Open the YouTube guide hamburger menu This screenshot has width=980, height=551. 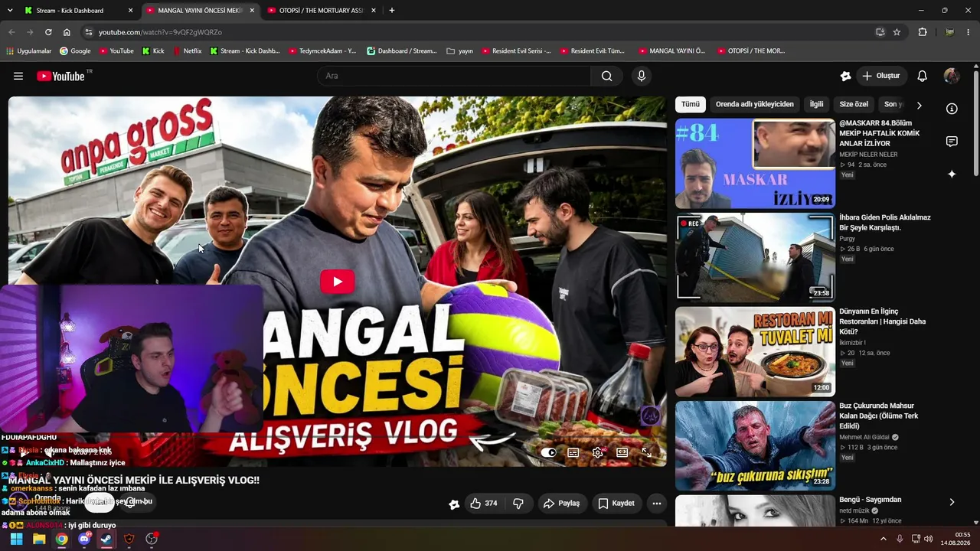[18, 76]
